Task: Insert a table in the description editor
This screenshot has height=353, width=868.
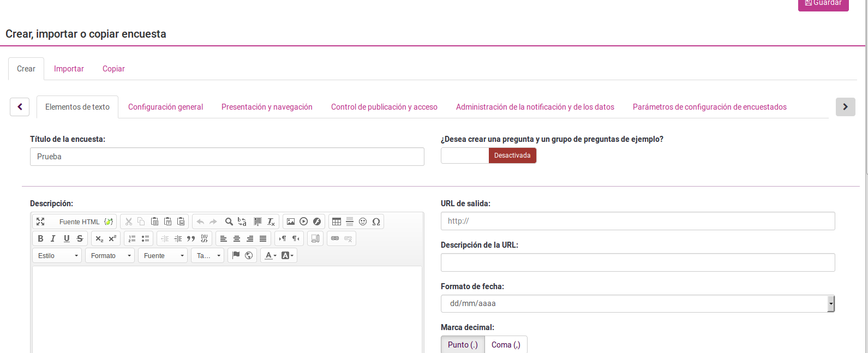Action: click(x=337, y=222)
